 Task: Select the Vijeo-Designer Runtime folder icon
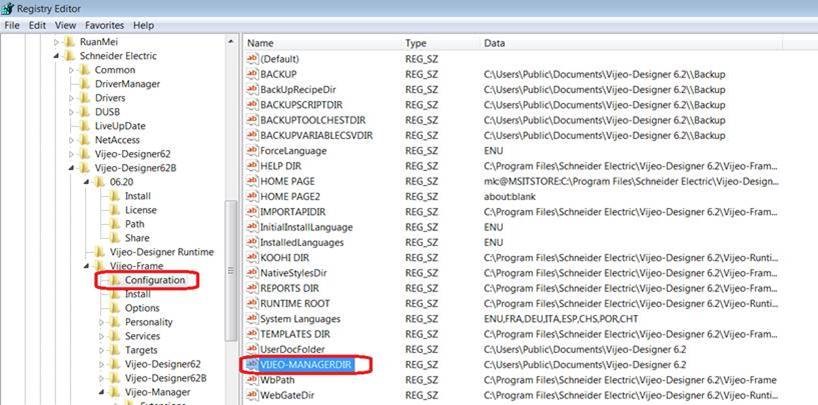99,252
